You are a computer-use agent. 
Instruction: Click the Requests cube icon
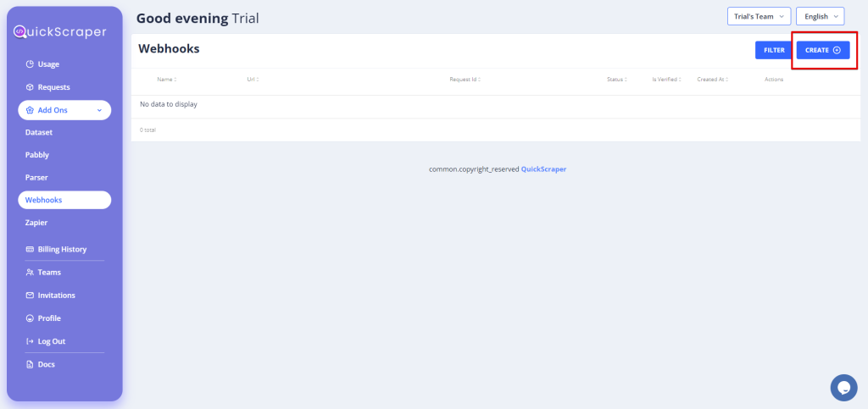click(x=30, y=87)
